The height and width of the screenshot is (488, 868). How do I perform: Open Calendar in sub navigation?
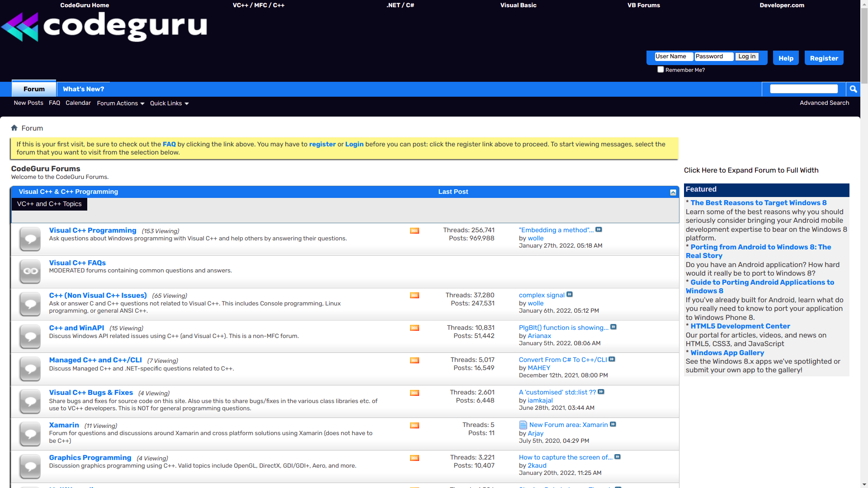(x=78, y=103)
